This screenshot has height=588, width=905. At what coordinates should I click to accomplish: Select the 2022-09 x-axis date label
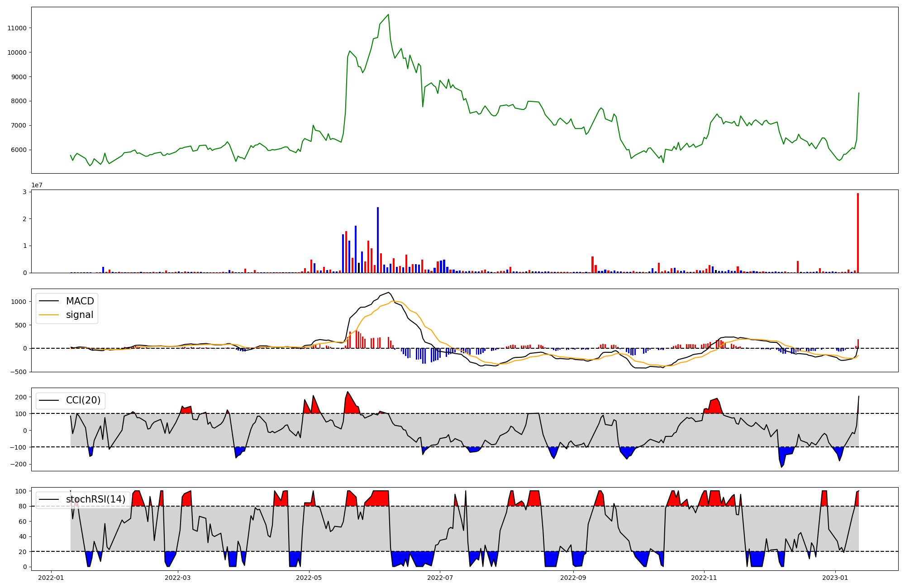click(x=573, y=578)
